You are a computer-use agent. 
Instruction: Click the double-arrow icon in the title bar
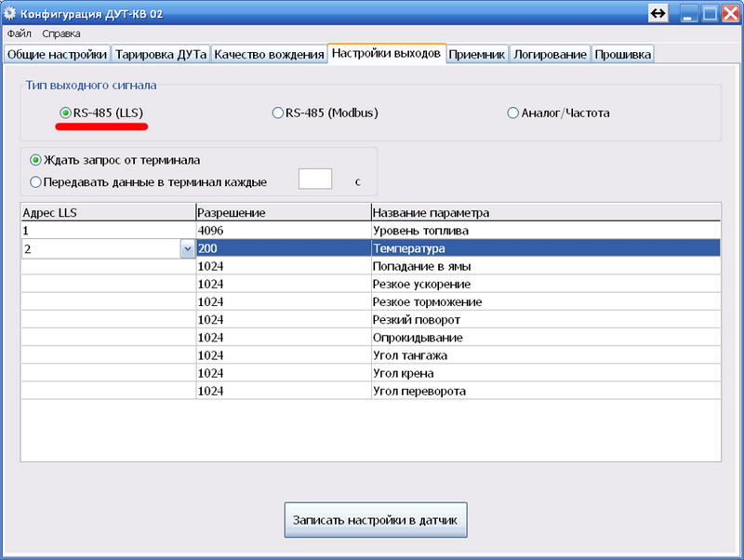658,13
